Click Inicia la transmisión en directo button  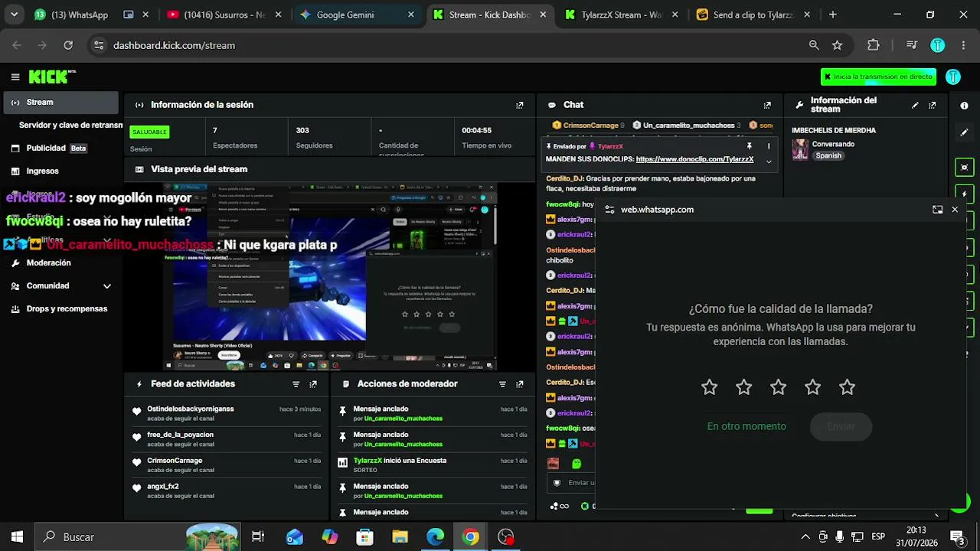click(x=878, y=77)
